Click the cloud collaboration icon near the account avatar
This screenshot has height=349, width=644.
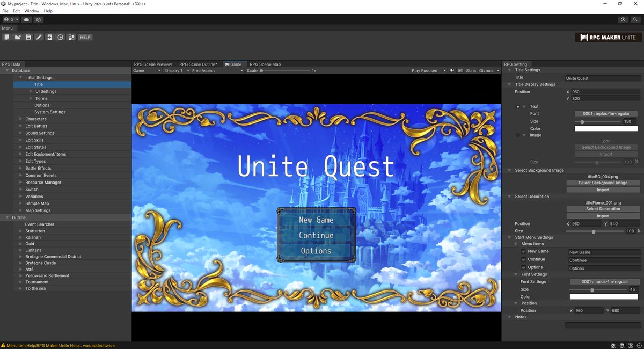[26, 19]
